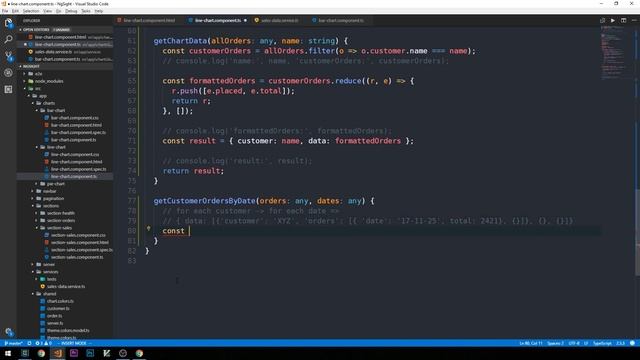Image resolution: width=640 pixels, height=360 pixels.
Task: Open bar-chart.component.css in explorer tree
Action: (74, 118)
